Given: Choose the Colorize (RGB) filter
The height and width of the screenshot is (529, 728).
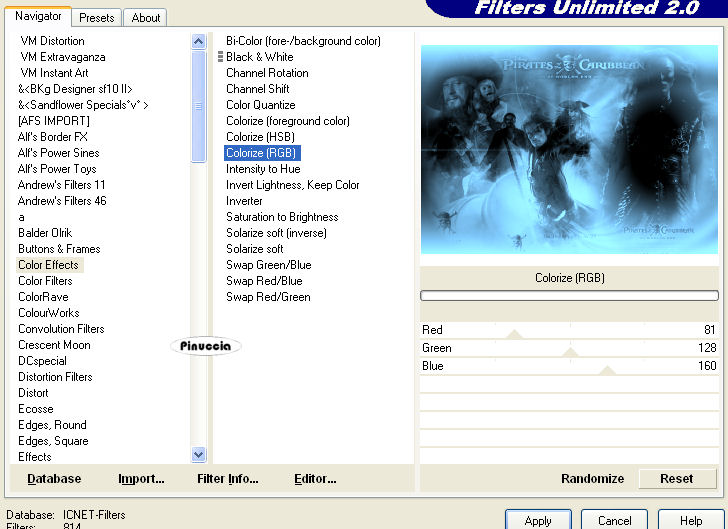Looking at the screenshot, I should [262, 153].
